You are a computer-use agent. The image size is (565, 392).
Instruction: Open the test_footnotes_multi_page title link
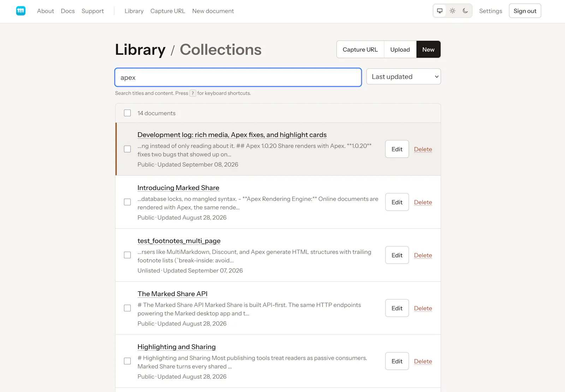click(179, 241)
